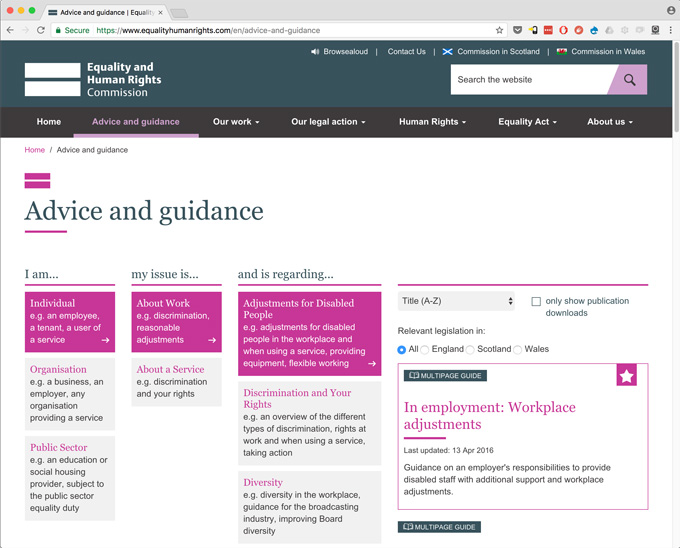
Task: Expand the About us menu
Action: coord(610,122)
